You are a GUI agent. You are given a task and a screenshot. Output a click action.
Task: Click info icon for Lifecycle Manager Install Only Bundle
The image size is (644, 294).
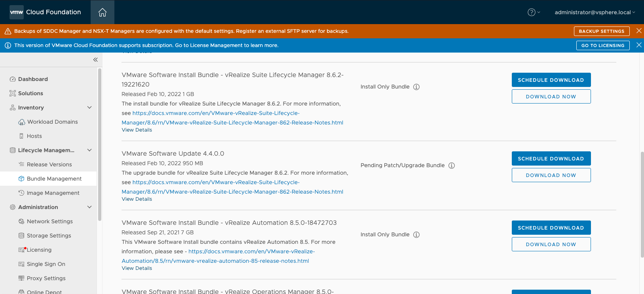[x=416, y=87]
